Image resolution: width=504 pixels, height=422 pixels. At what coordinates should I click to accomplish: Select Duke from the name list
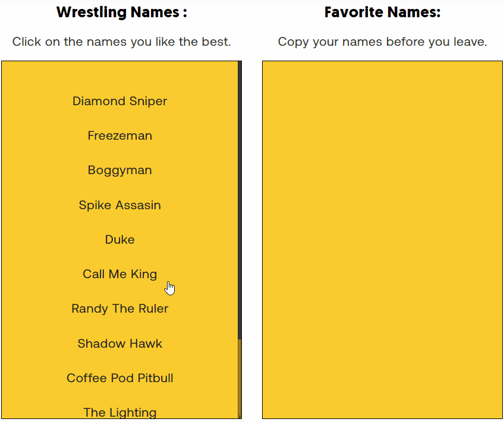119,239
